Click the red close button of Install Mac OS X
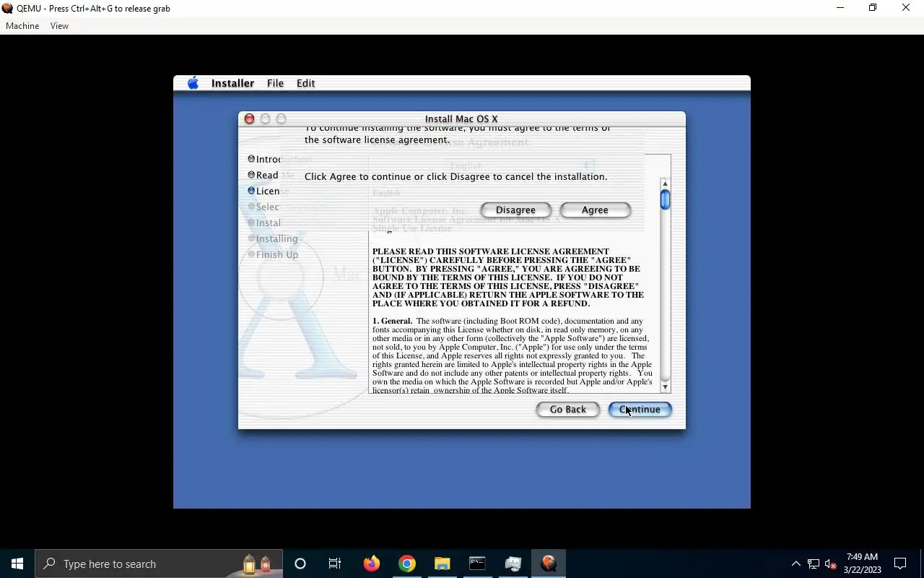This screenshot has width=924, height=578. coord(249,118)
